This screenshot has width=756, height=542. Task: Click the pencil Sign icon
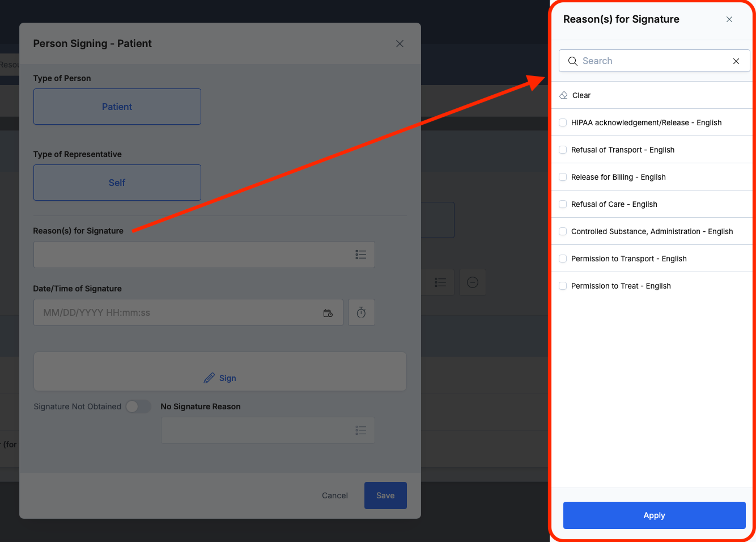pyautogui.click(x=209, y=378)
